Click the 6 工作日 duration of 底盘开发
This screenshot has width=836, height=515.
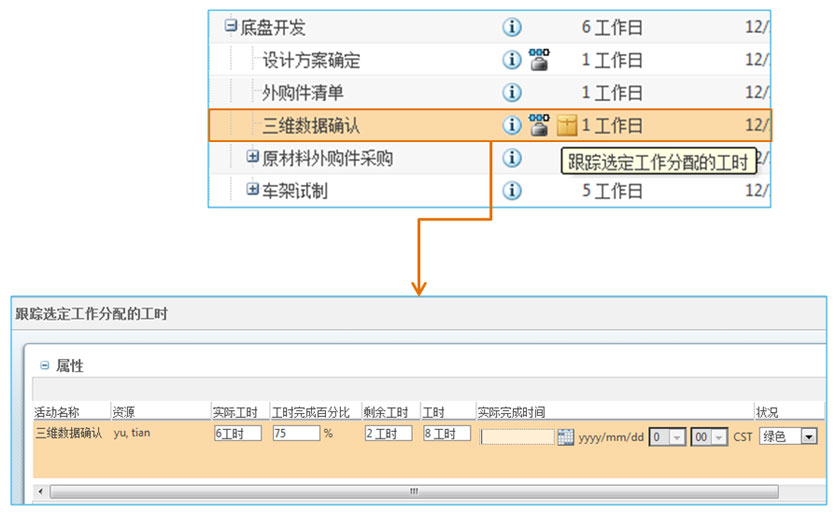click(x=612, y=27)
